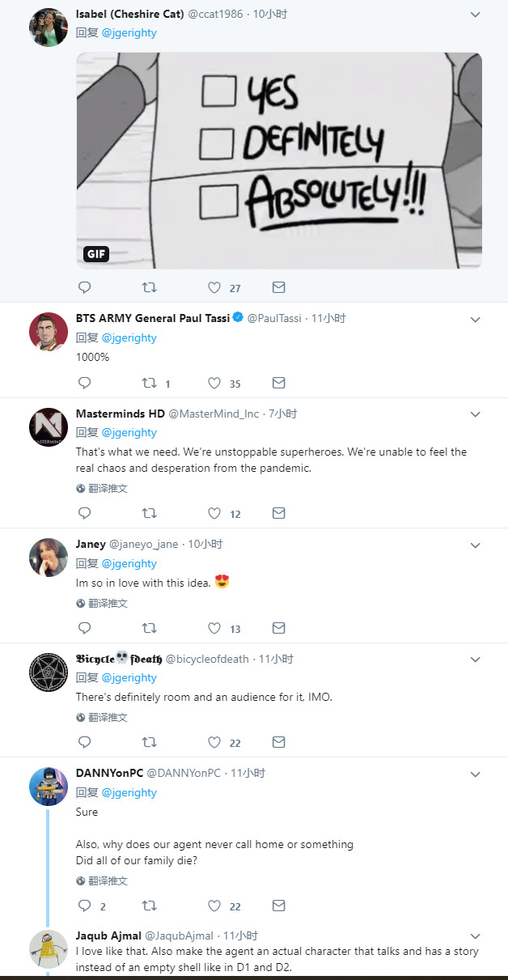Share Janey's tweet via direct message icon
508x980 pixels.
tap(278, 628)
